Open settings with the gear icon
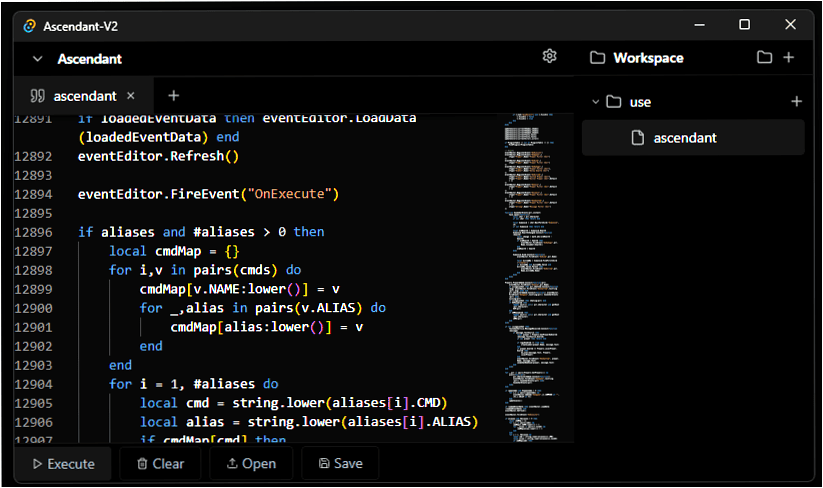 (549, 56)
